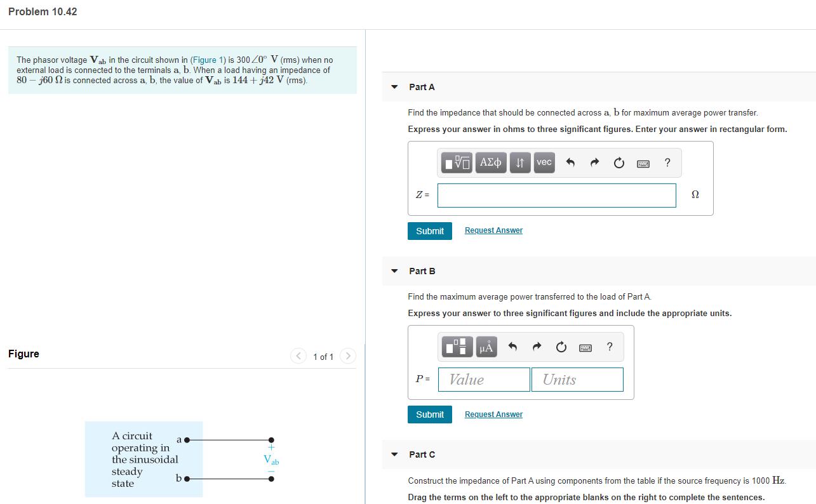The image size is (816, 504).
Task: Open the on-screen keyboard in Part A
Action: (643, 163)
